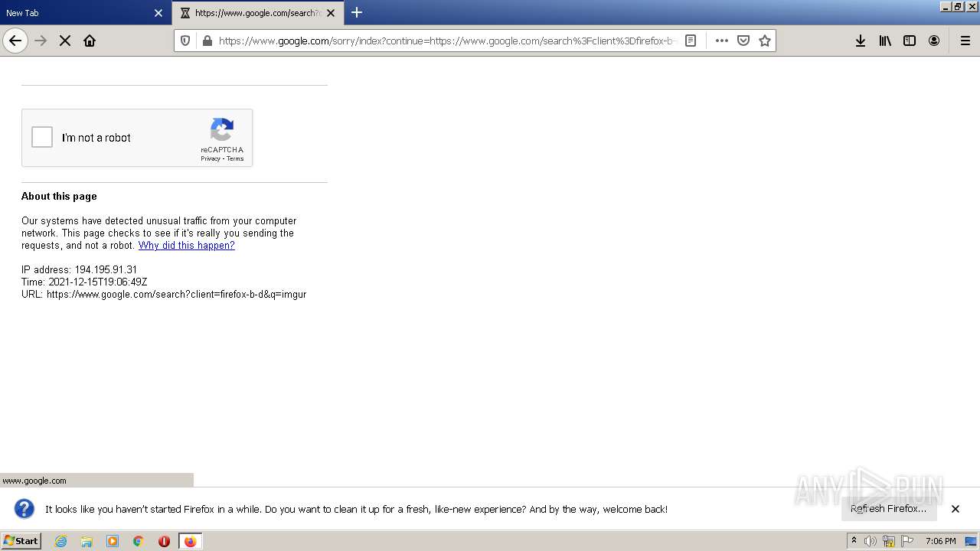Stop loading the page
This screenshot has height=551, width=980.
coord(65,41)
